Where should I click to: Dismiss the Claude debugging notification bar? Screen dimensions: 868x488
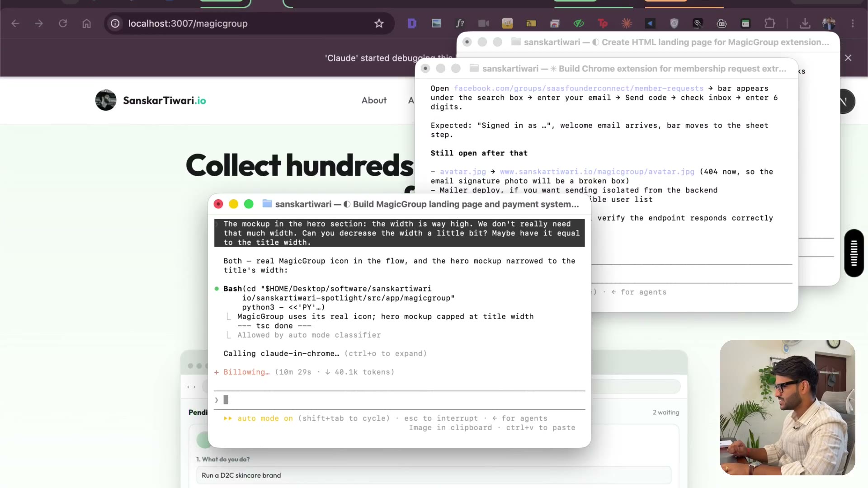848,58
